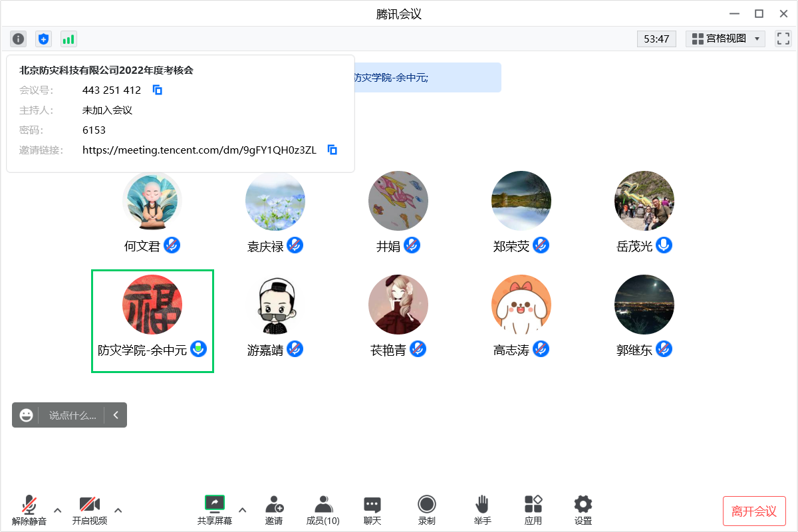The height and width of the screenshot is (532, 798).
Task: Click 苌艳青's muted microphone icon
Action: coord(418,348)
